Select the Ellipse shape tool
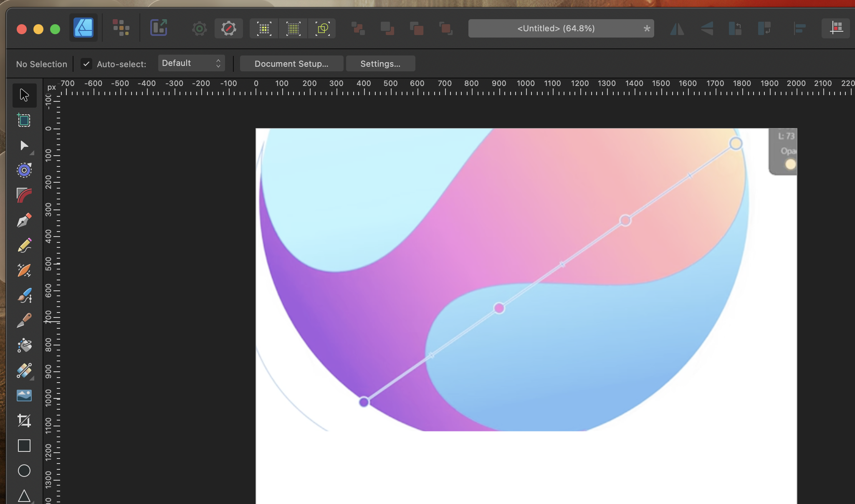 (x=24, y=471)
